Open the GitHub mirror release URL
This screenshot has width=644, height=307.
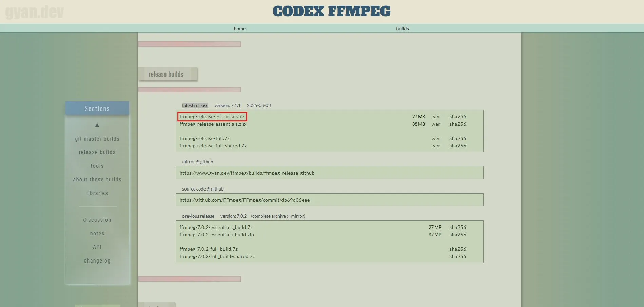pos(247,173)
